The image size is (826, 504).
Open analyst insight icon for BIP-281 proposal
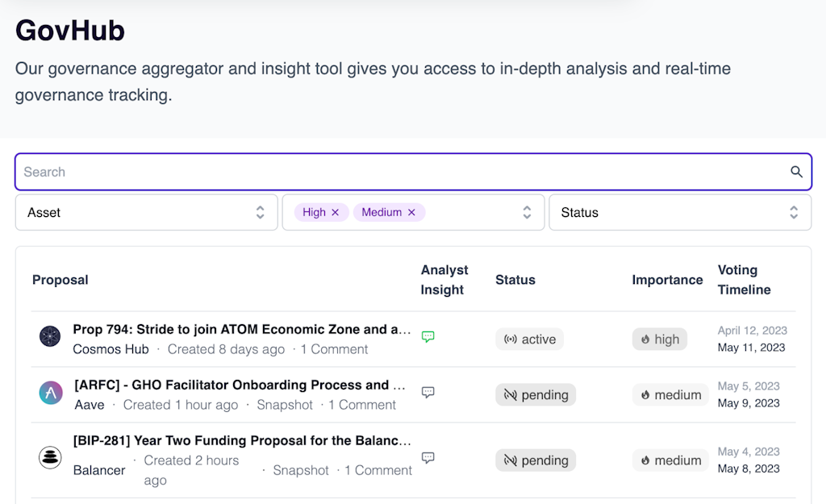click(428, 458)
